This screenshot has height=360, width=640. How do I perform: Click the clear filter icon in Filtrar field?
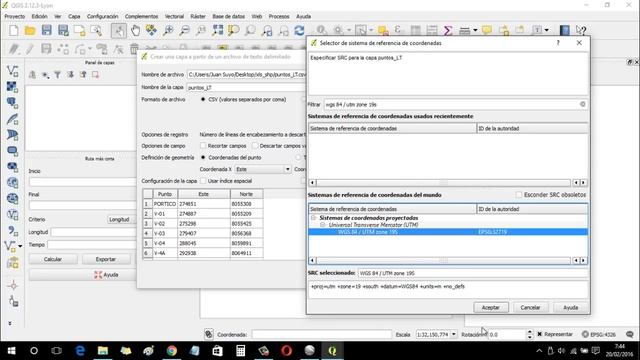pos(582,104)
